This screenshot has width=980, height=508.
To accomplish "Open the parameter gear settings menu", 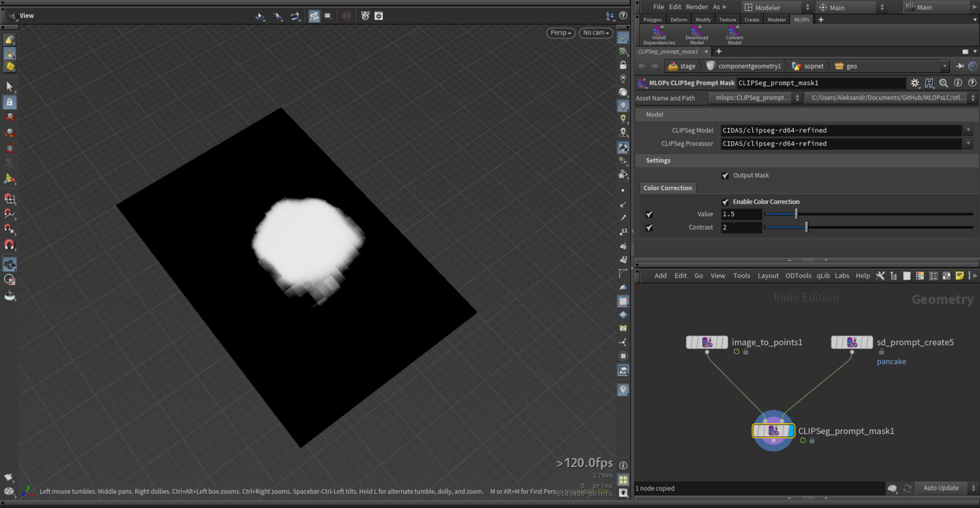I will [x=915, y=83].
